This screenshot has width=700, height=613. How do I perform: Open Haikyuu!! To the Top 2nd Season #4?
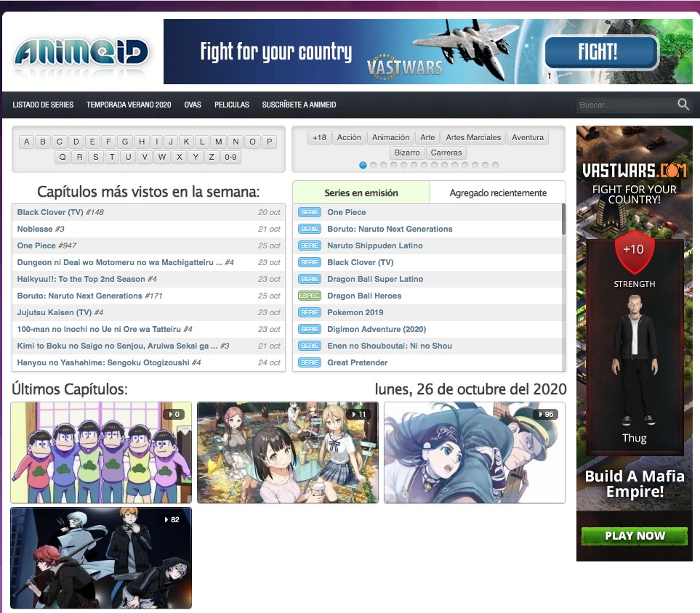point(87,280)
